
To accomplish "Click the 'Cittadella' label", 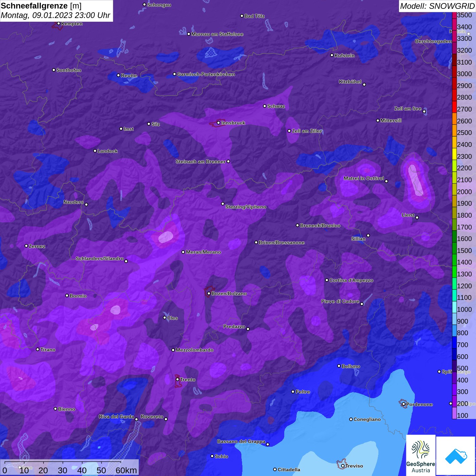I will point(289,470).
